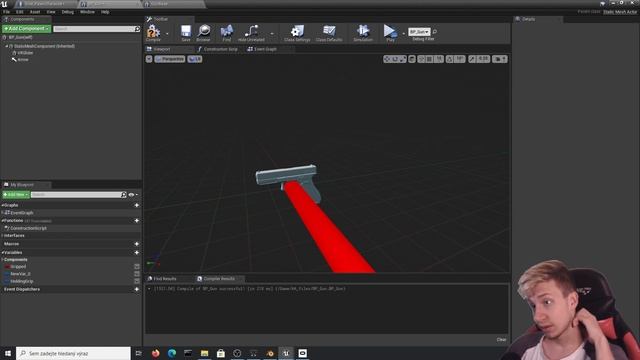Open Class Defaults from the toolbar

[x=329, y=33]
